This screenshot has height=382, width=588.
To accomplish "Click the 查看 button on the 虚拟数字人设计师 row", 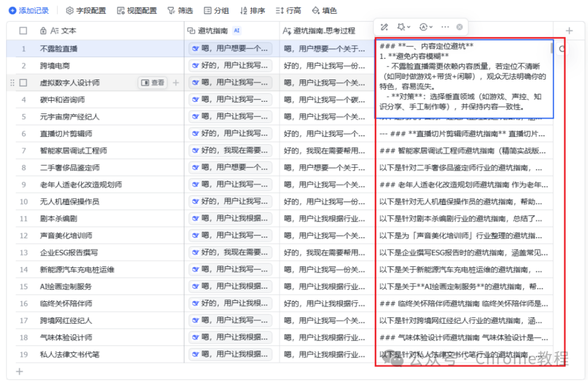I will tap(152, 82).
